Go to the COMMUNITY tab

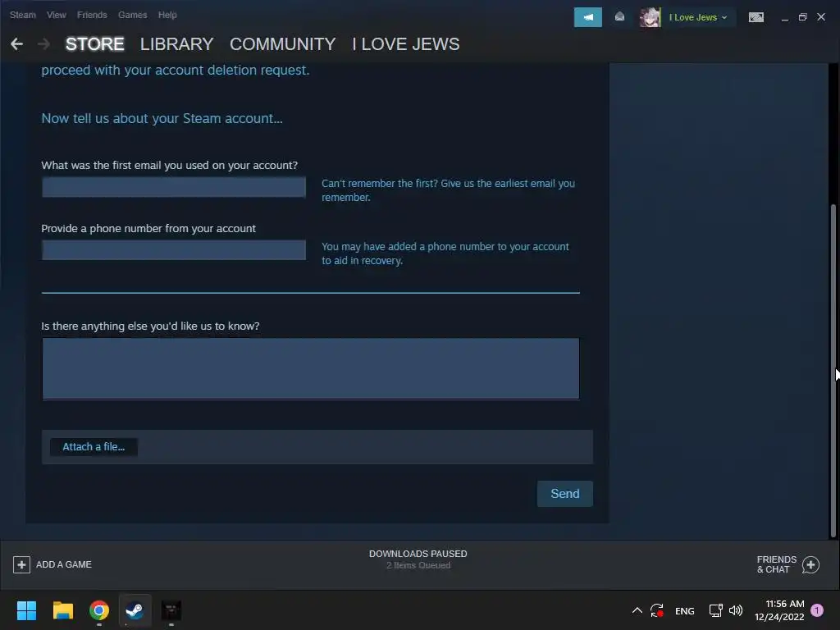[283, 44]
